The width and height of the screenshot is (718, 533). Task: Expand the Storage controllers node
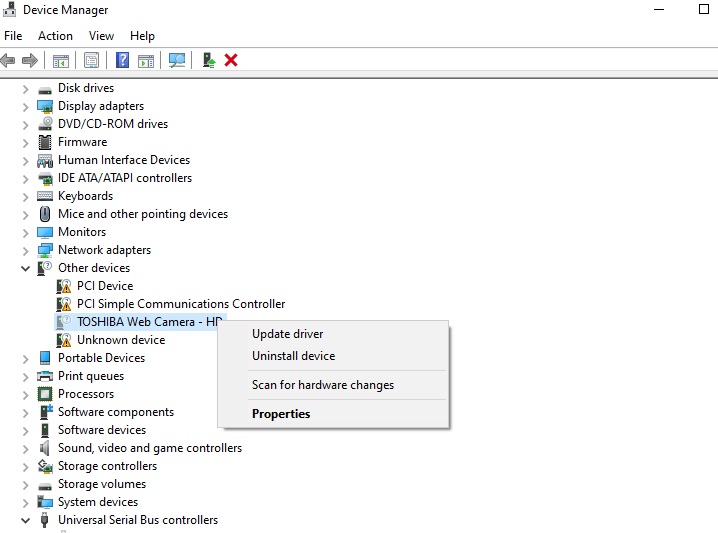(26, 467)
